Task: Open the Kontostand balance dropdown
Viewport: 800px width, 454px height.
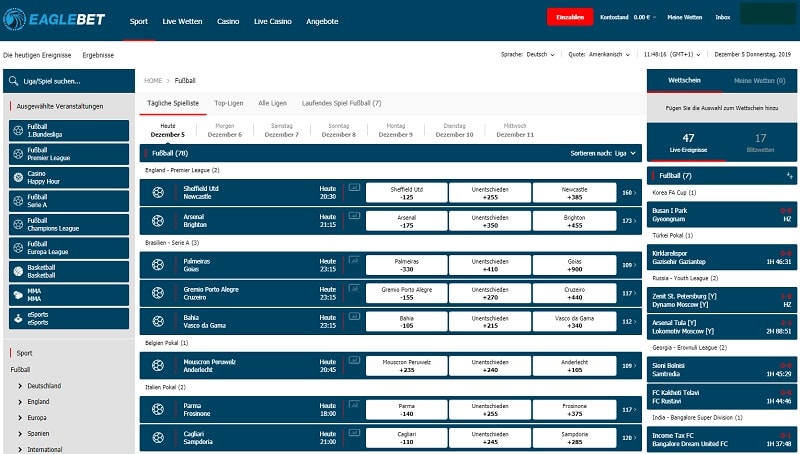Action: 628,17
